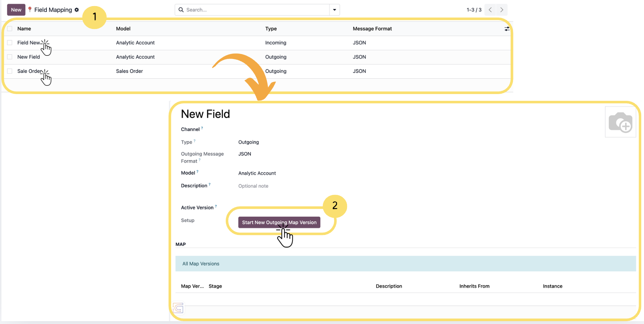Sort the list by Type column header
Image resolution: width=644 pixels, height=324 pixels.
tap(271, 29)
